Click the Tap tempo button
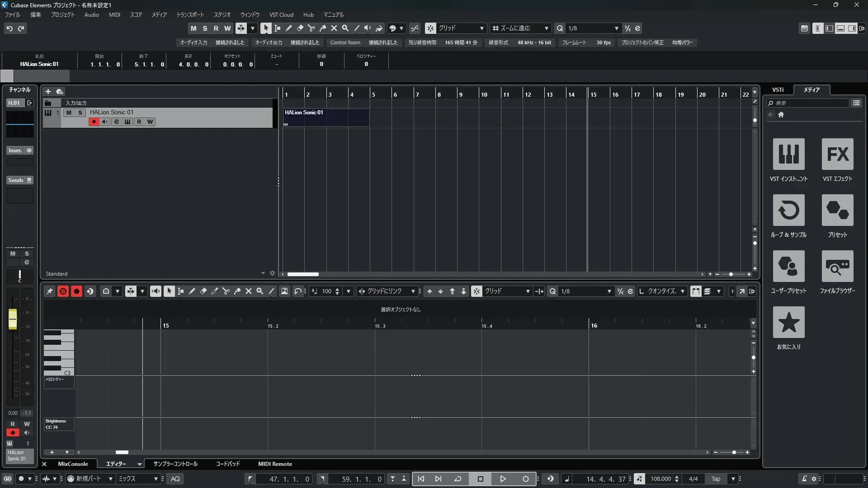Viewport: 868px width, 488px height. pyautogui.click(x=716, y=479)
